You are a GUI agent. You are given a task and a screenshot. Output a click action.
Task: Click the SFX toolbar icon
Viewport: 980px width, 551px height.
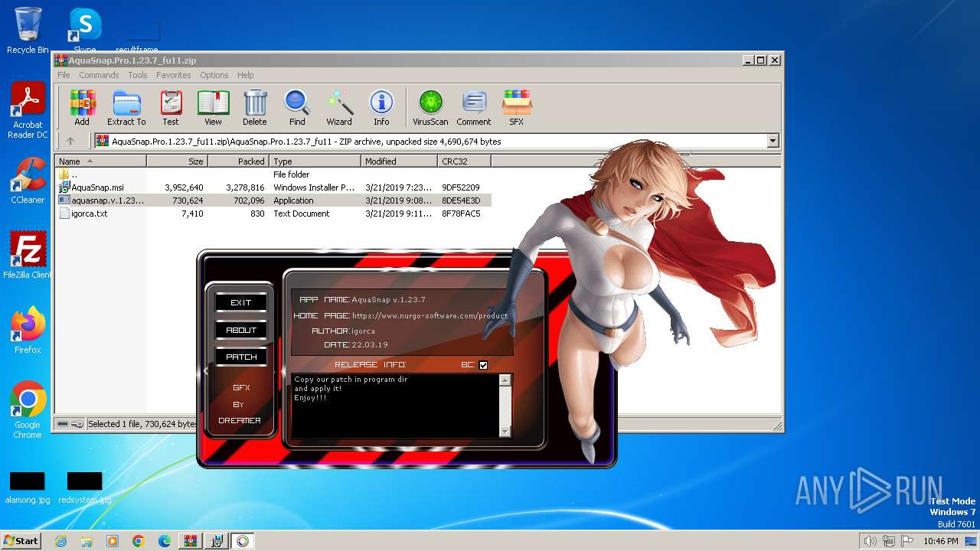[x=517, y=107]
